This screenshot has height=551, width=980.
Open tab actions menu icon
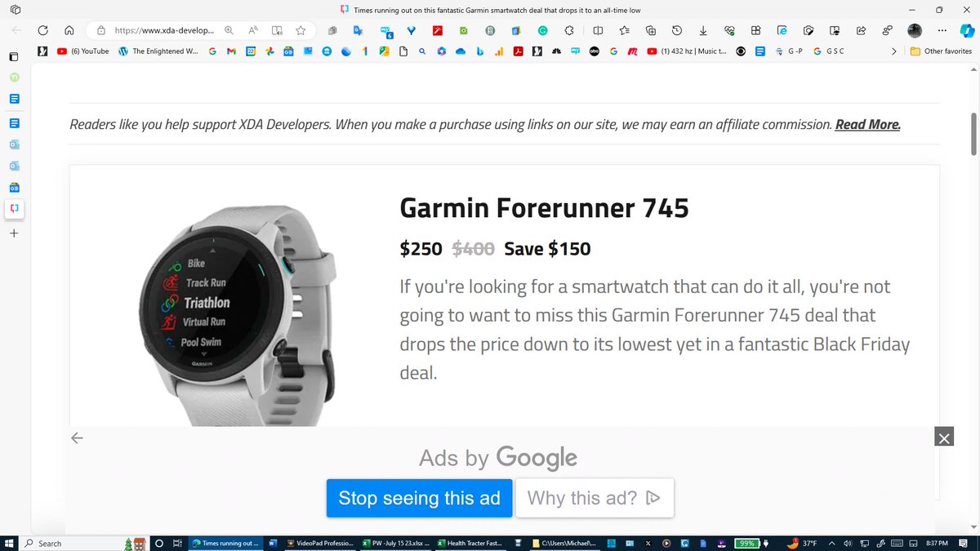tap(14, 10)
